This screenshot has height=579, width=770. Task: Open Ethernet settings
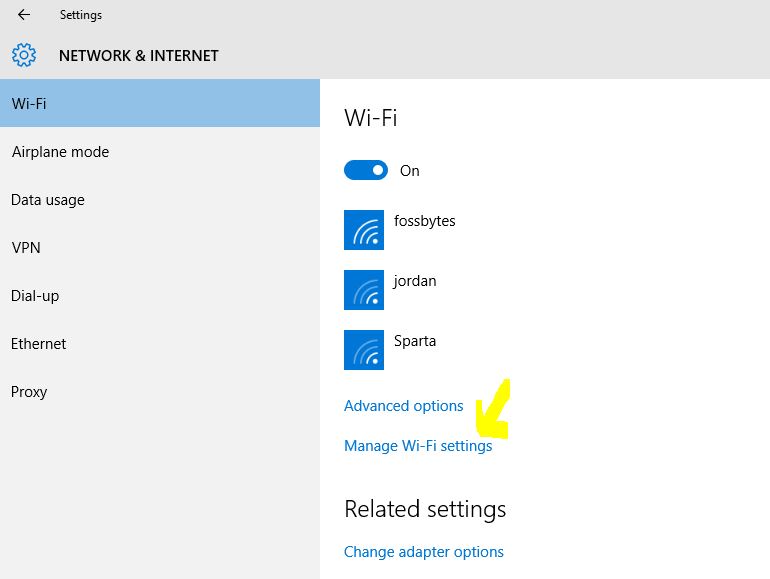[160, 344]
